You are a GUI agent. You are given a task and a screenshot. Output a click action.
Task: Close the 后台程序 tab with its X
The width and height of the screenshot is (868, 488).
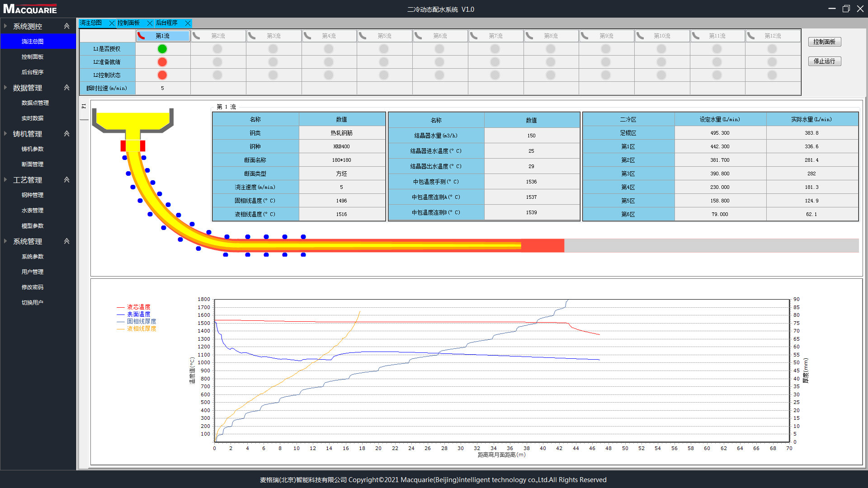(x=188, y=23)
